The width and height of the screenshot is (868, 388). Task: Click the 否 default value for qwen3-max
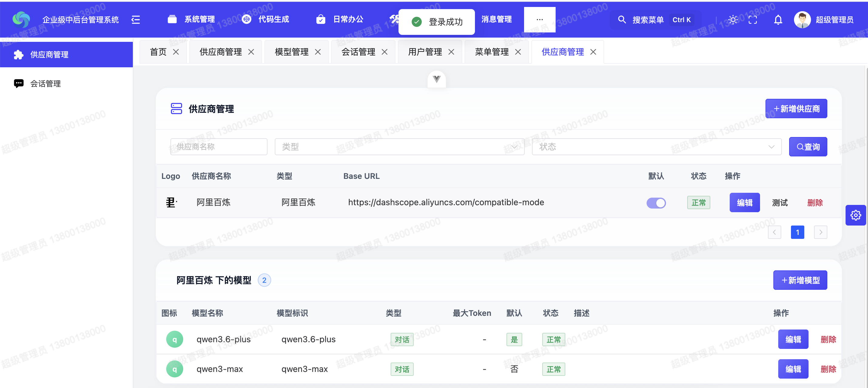coord(514,369)
